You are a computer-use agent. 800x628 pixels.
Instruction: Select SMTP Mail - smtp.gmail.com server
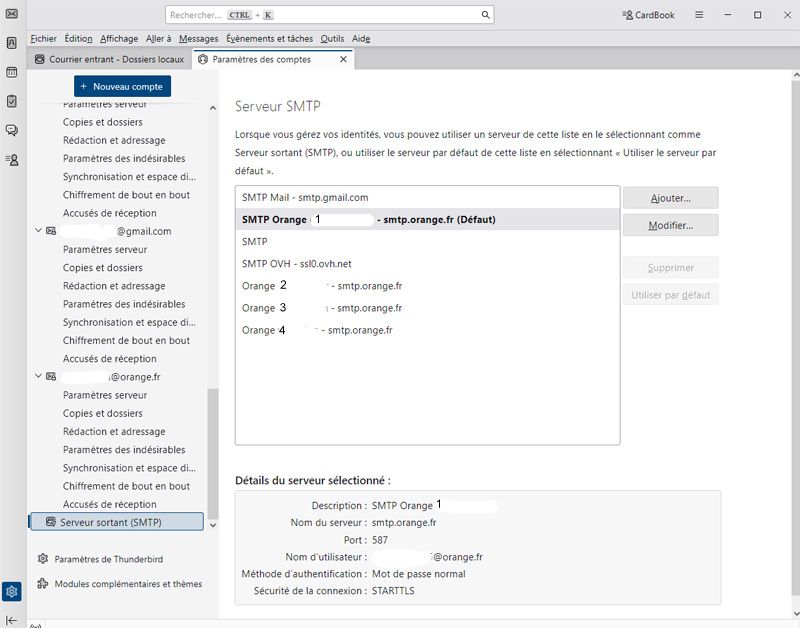pos(428,197)
